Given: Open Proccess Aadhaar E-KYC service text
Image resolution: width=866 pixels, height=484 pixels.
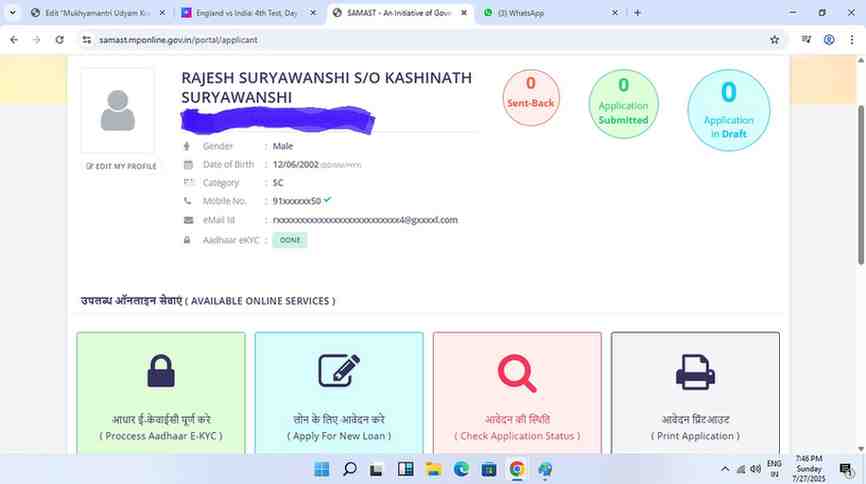Looking at the screenshot, I should tap(161, 436).
